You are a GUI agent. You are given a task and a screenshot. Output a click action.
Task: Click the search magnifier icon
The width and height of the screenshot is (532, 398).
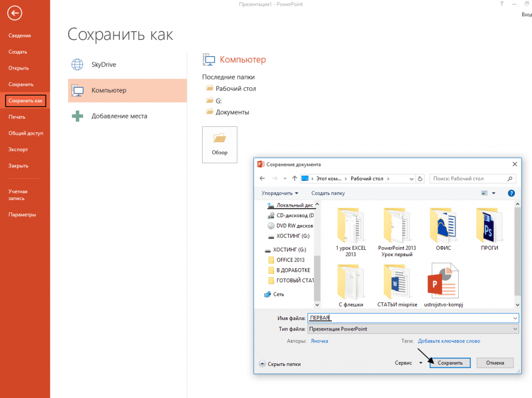click(x=510, y=178)
